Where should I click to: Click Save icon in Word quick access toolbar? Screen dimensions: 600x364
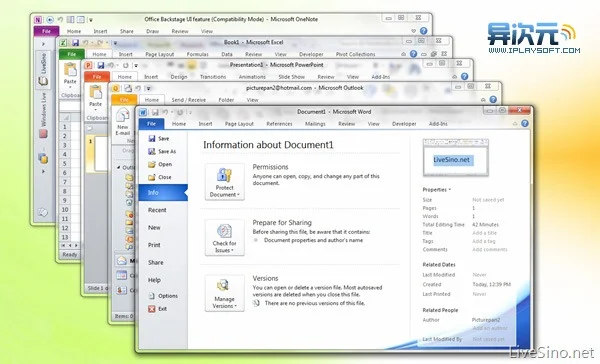155,112
